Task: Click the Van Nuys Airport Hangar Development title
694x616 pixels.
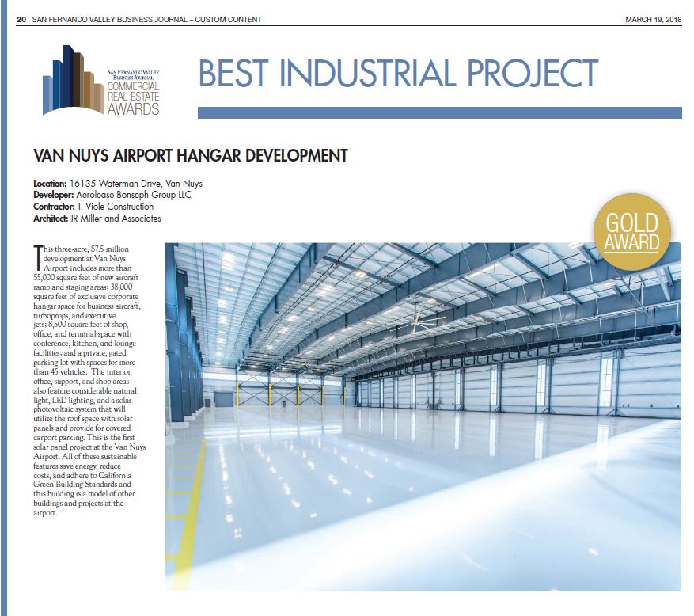Action: (191, 156)
